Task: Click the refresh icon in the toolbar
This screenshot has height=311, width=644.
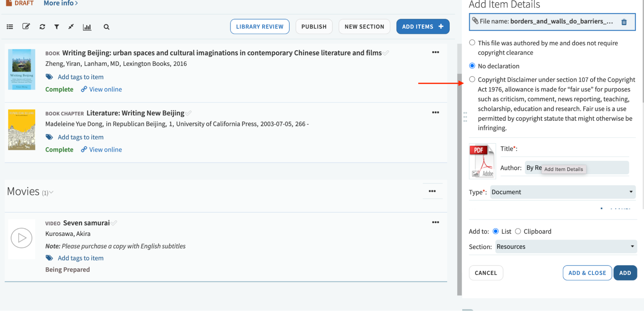Action: 42,27
